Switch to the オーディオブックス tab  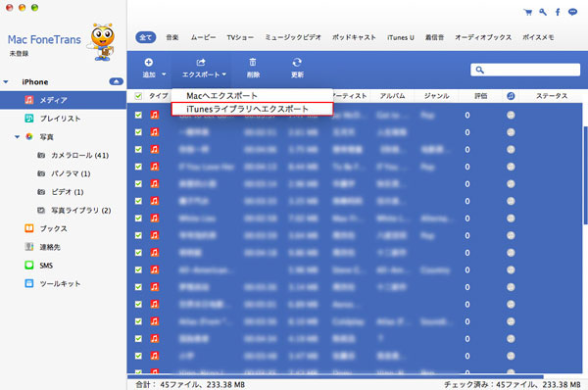483,37
